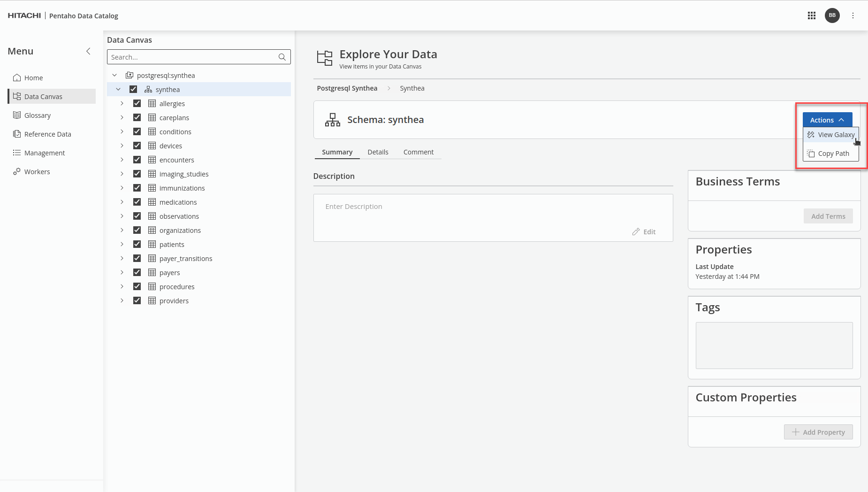
Task: Collapse the postgresql:synthea tree node
Action: click(x=114, y=76)
